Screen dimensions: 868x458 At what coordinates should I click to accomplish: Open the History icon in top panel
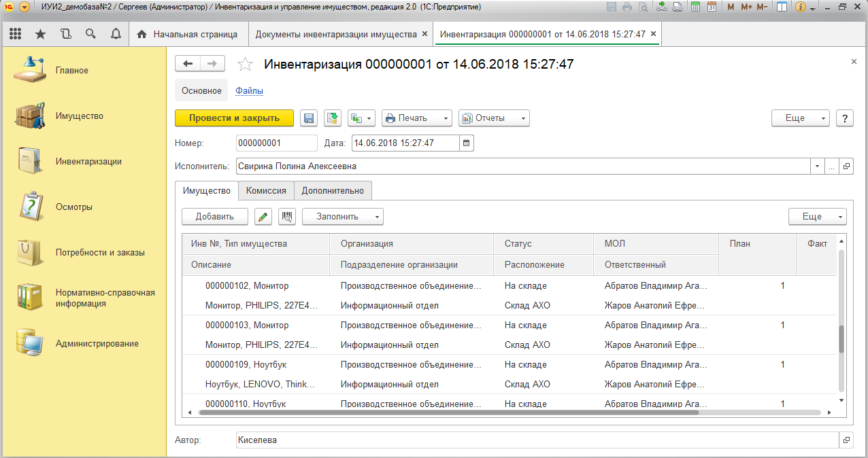coord(65,34)
